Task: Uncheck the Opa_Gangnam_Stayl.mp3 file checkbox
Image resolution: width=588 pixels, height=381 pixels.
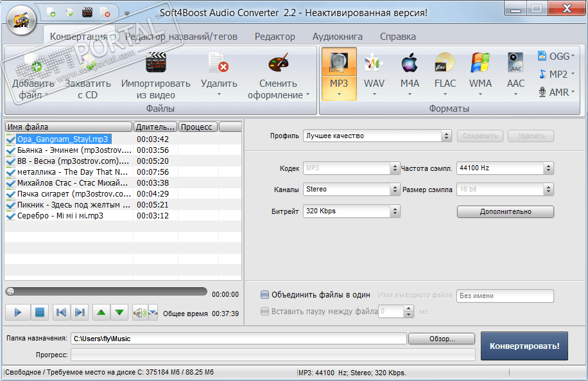Action: tap(11, 139)
